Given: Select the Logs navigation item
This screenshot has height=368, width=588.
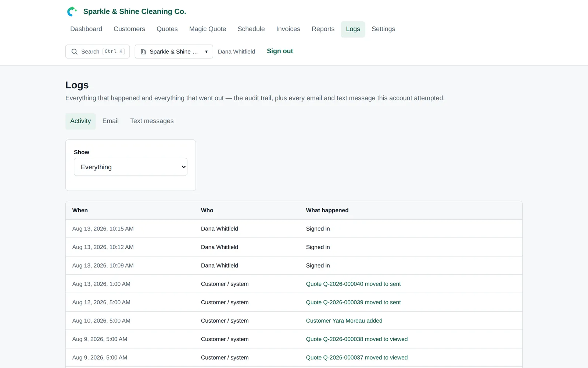Looking at the screenshot, I should click(353, 29).
